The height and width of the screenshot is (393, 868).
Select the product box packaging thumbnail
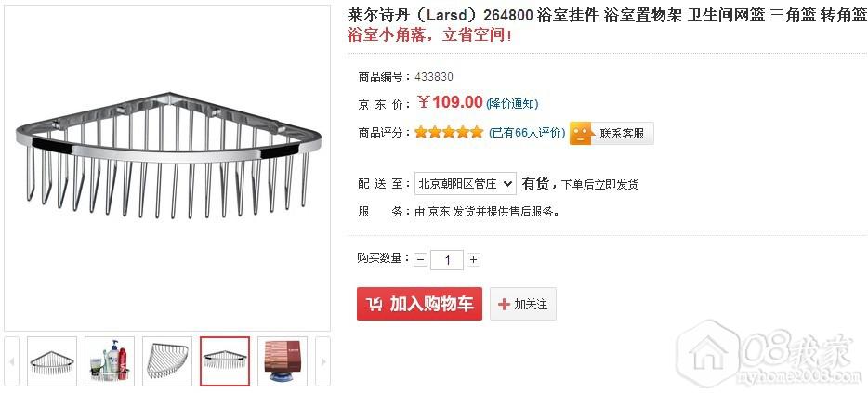(x=283, y=361)
